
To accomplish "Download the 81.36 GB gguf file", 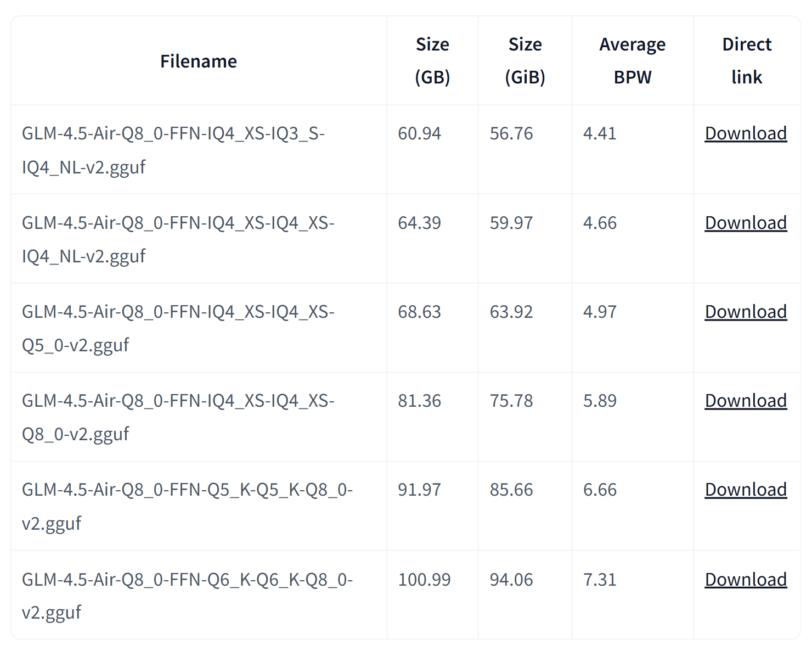I will [746, 401].
